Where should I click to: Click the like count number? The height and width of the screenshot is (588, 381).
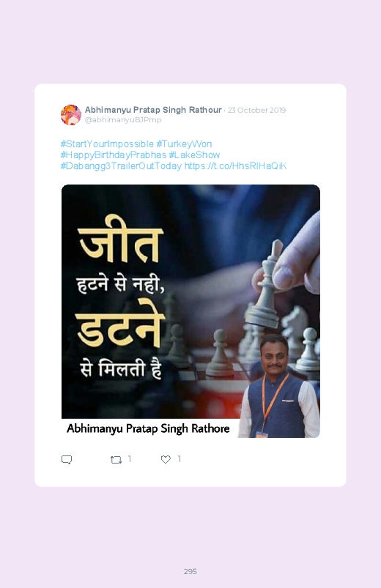pos(180,459)
